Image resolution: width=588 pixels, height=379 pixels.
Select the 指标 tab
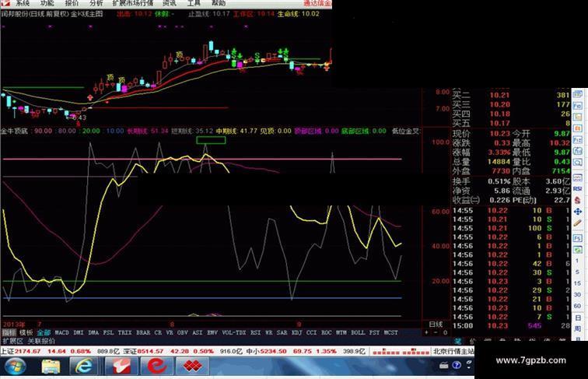click(x=9, y=332)
